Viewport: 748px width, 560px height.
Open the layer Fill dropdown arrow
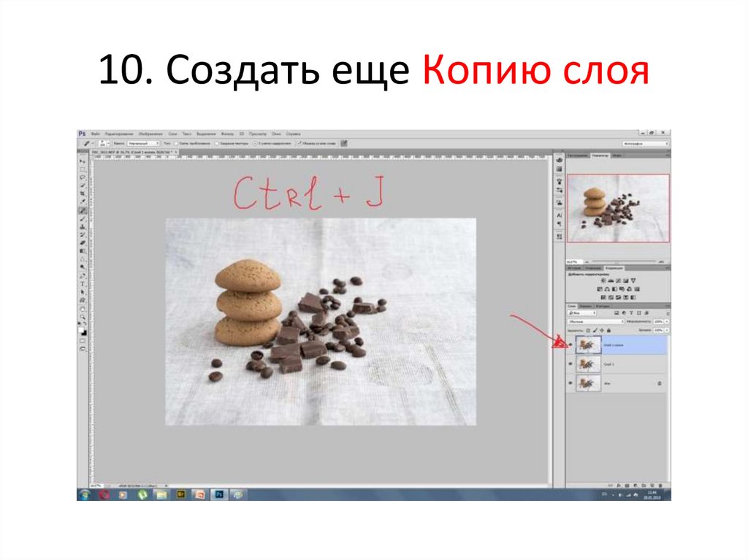click(666, 330)
